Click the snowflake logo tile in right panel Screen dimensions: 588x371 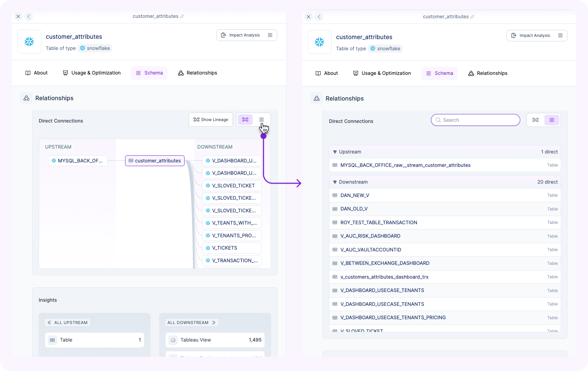[319, 42]
